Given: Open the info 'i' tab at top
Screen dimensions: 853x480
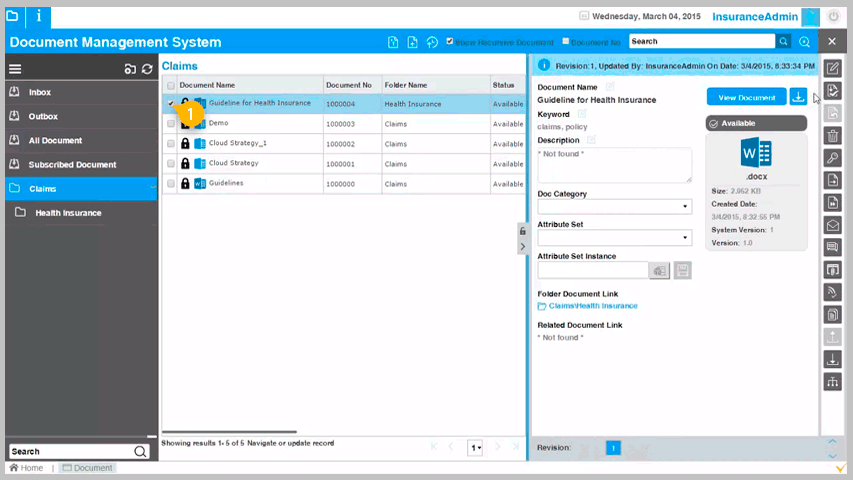Looking at the screenshot, I should (x=39, y=17).
